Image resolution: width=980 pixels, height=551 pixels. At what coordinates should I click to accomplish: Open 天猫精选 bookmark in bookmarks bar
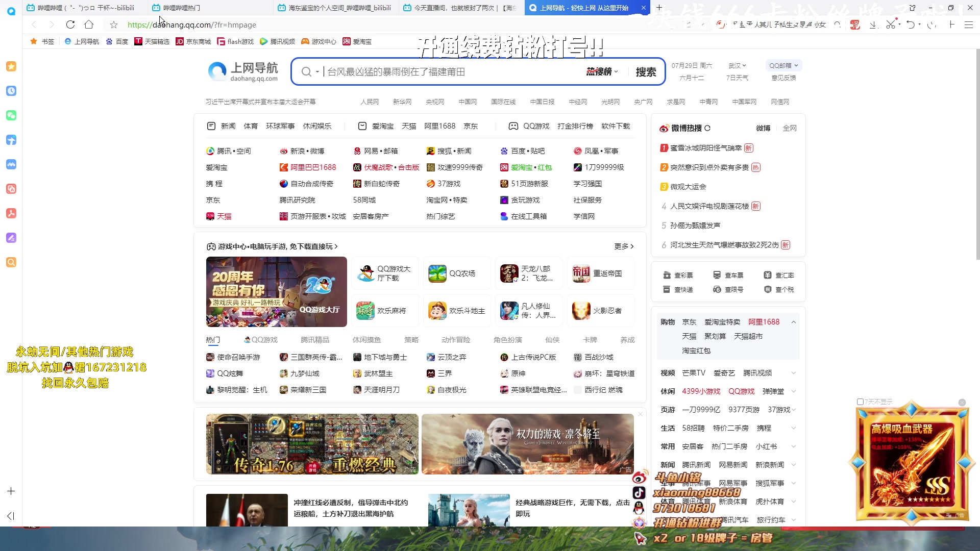152,41
